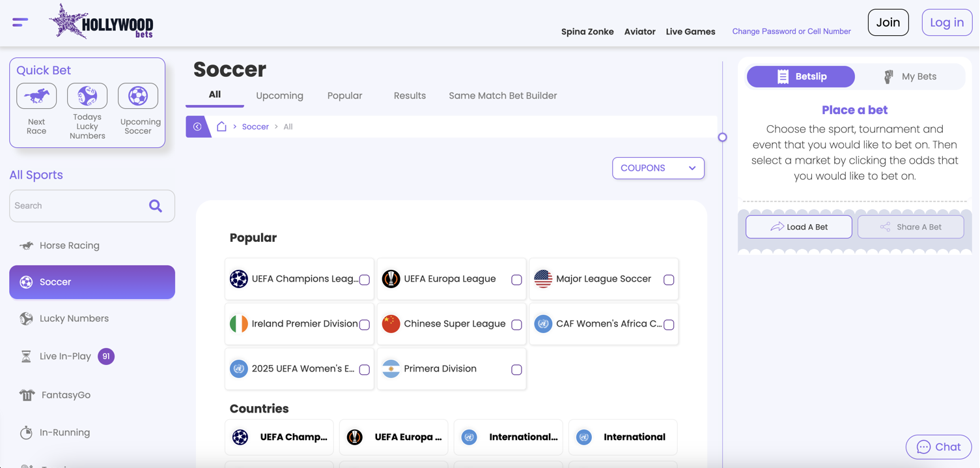This screenshot has width=980, height=468.
Task: Click the In-Running sidebar icon
Action: tap(26, 432)
